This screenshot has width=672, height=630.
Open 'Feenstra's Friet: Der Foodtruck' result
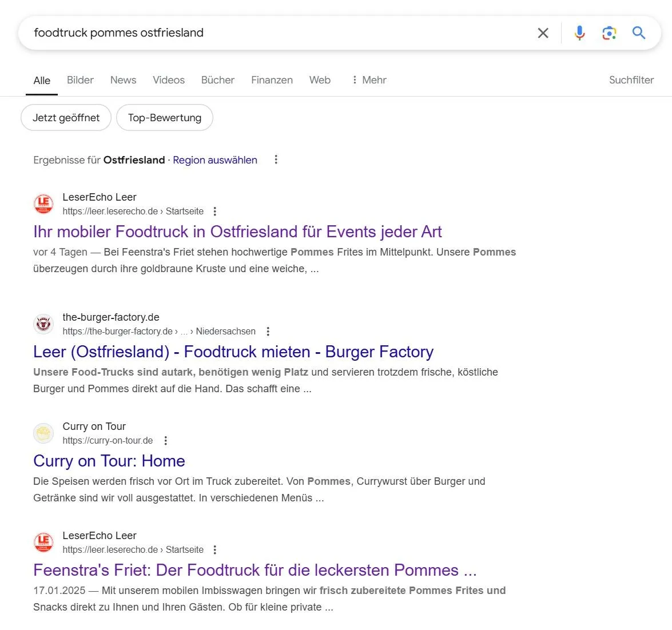[x=255, y=571]
